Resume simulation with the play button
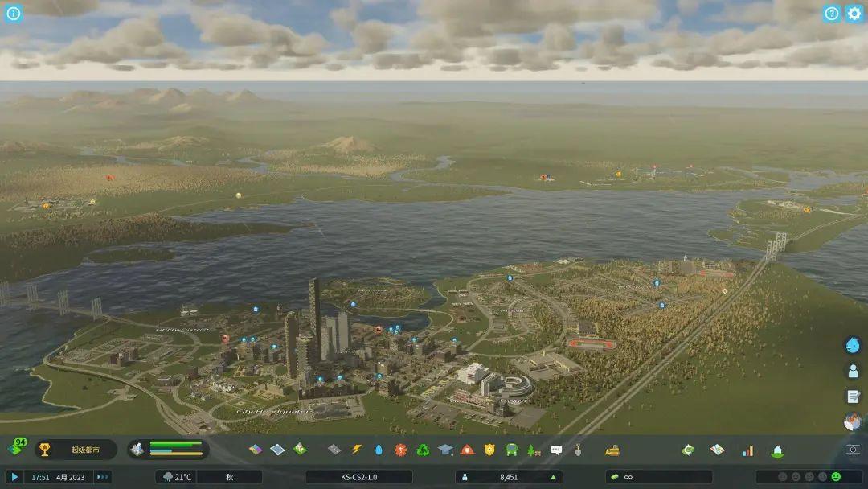The width and height of the screenshot is (868, 489). click(14, 476)
